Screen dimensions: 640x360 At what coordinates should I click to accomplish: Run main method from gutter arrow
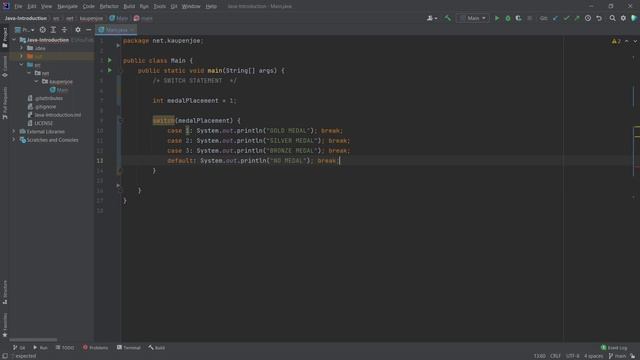click(110, 70)
